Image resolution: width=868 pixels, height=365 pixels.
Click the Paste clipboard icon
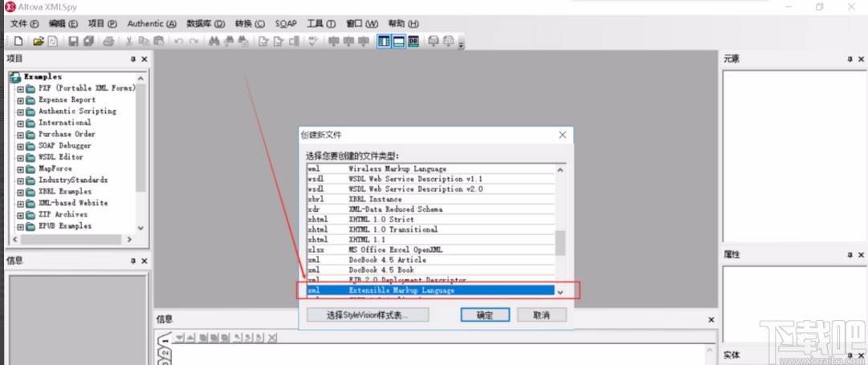159,41
